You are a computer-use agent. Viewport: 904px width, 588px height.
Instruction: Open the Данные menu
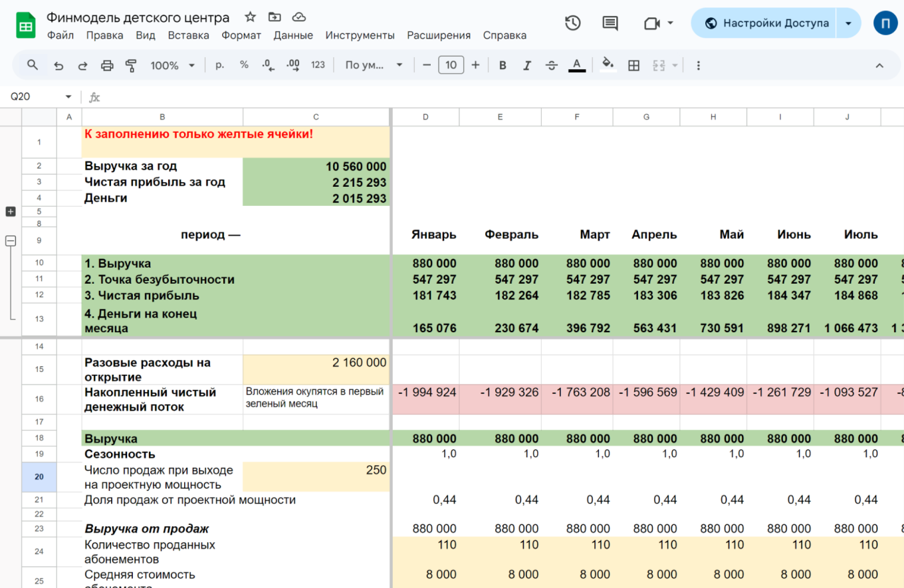point(293,35)
